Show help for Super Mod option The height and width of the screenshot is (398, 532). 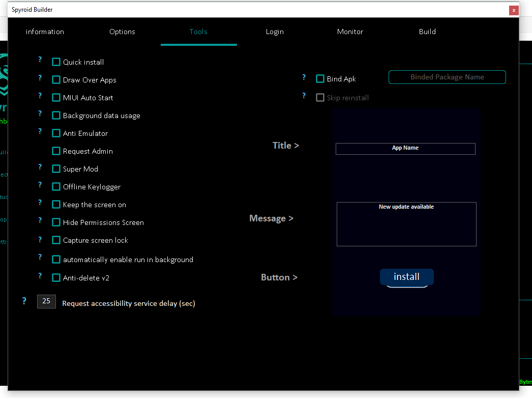(x=40, y=167)
